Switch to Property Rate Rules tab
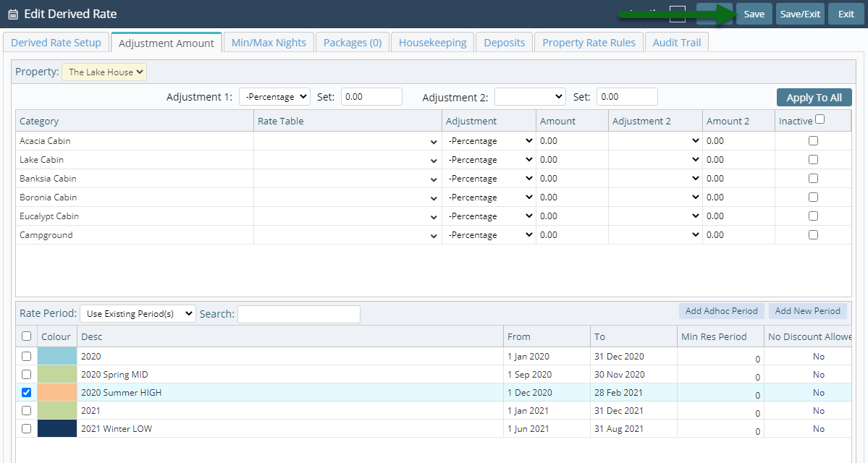 pyautogui.click(x=589, y=43)
